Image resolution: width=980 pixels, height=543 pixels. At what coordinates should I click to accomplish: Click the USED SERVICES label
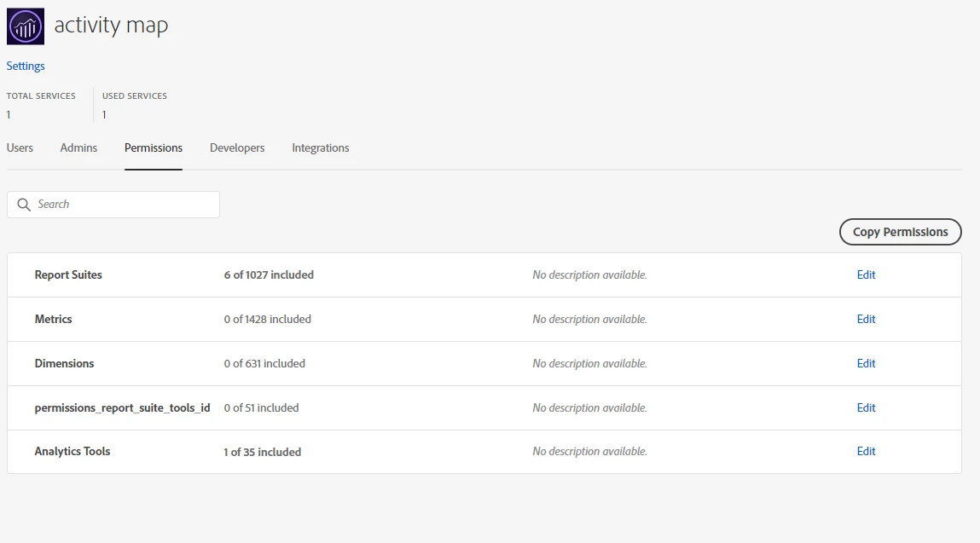(x=135, y=95)
